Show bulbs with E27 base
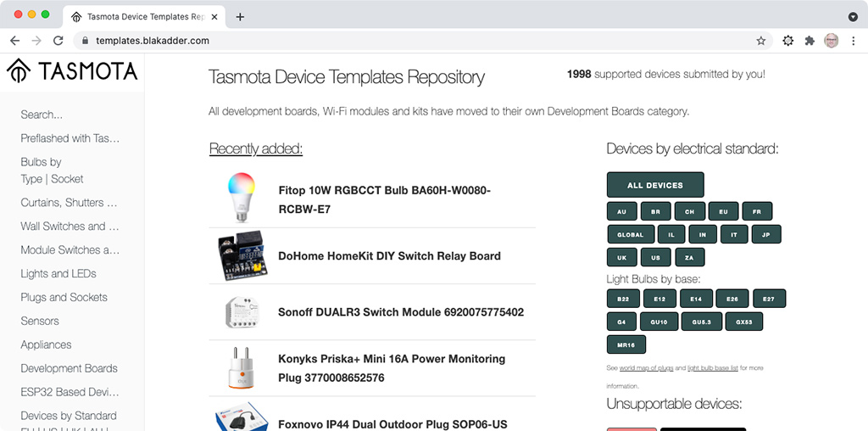This screenshot has height=431, width=868. (769, 299)
